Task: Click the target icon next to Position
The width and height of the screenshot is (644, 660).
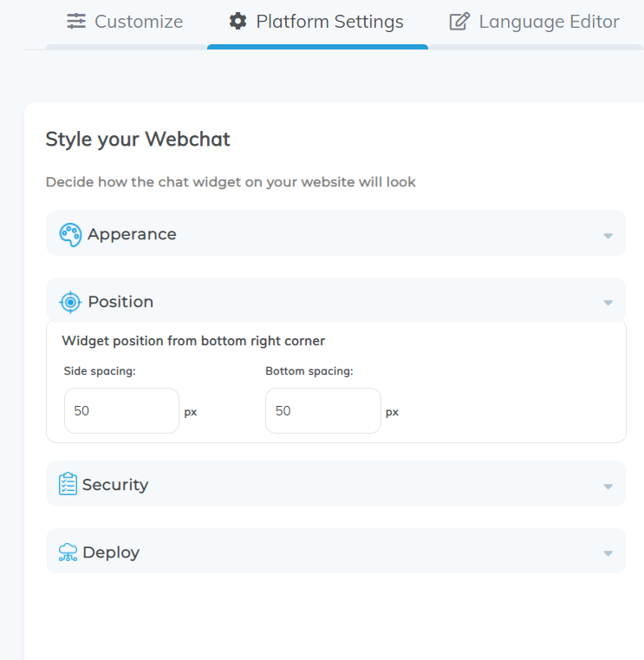Action: coord(70,302)
